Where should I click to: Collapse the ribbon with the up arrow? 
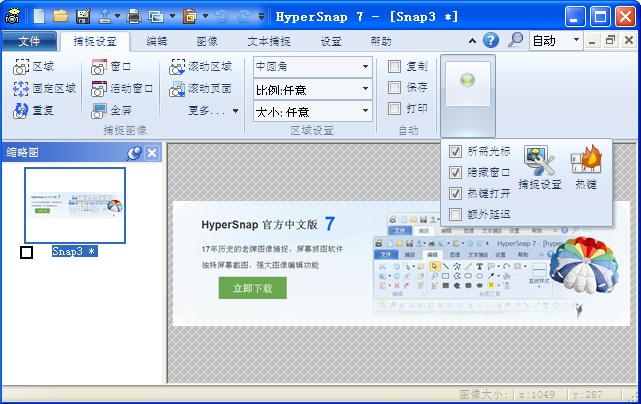tap(472, 40)
